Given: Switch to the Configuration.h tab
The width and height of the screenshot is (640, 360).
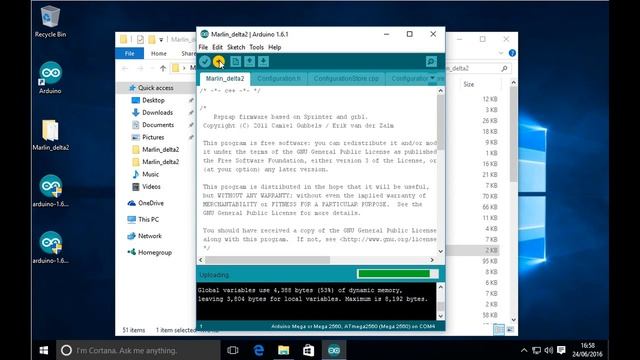Looking at the screenshot, I should 279,78.
